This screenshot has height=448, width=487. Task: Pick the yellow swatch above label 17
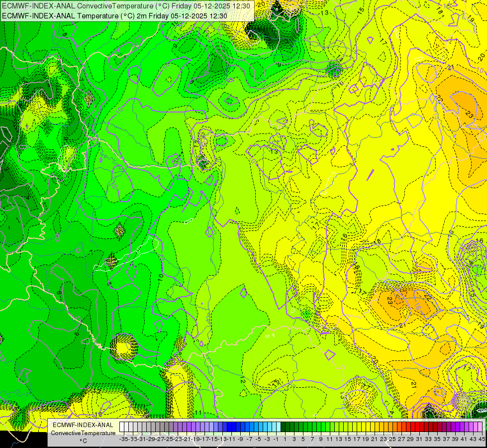coord(355,427)
